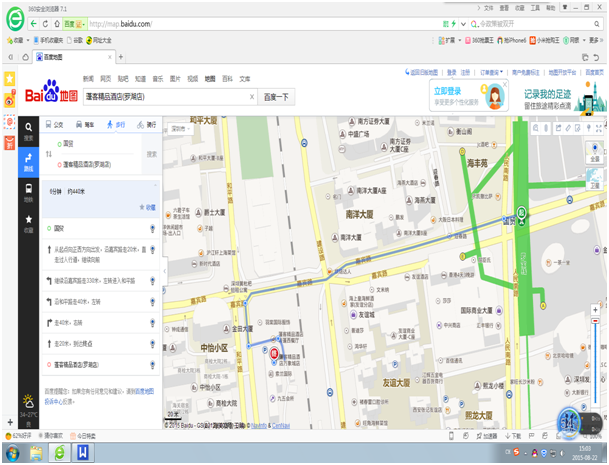This screenshot has width=609, height=465.
Task: Click the route search (搜索) button
Action: point(152,154)
